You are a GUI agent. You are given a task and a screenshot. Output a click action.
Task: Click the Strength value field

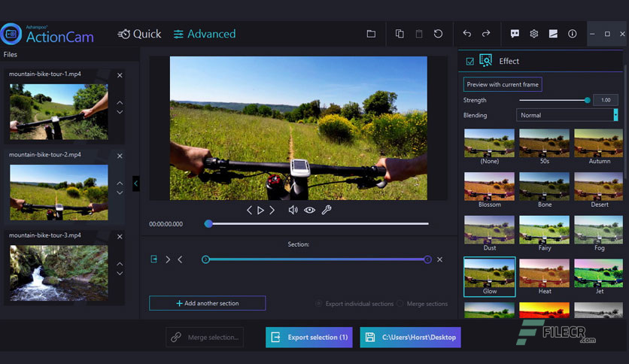[x=606, y=100]
